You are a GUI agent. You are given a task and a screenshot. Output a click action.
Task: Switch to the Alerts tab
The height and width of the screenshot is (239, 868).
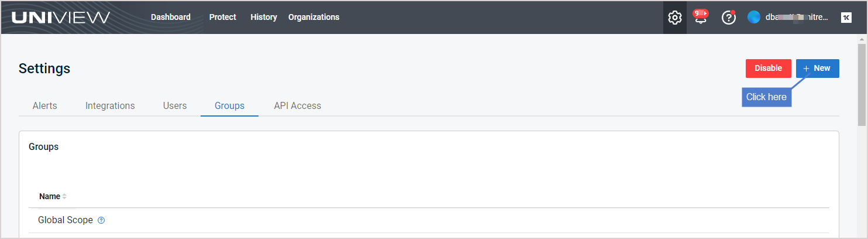click(45, 105)
